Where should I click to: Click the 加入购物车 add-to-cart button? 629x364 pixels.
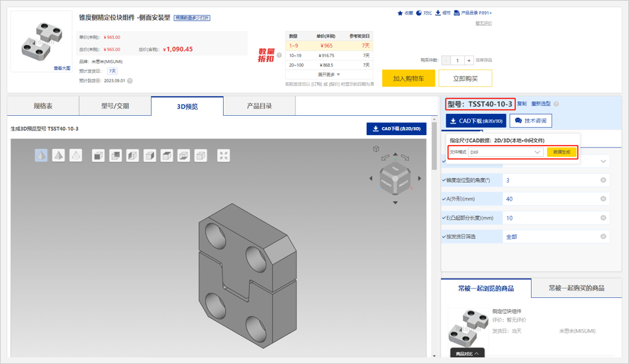(x=409, y=78)
